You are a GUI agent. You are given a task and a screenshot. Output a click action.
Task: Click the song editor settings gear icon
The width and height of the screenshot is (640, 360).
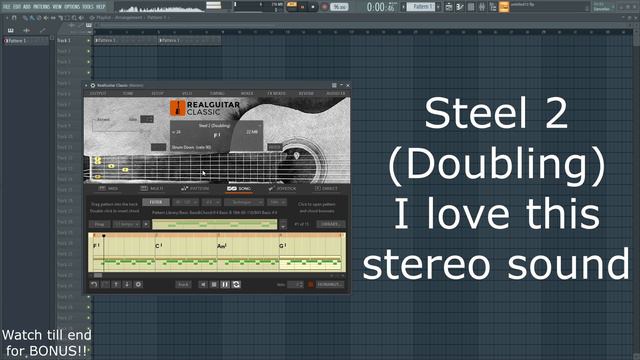(x=138, y=284)
